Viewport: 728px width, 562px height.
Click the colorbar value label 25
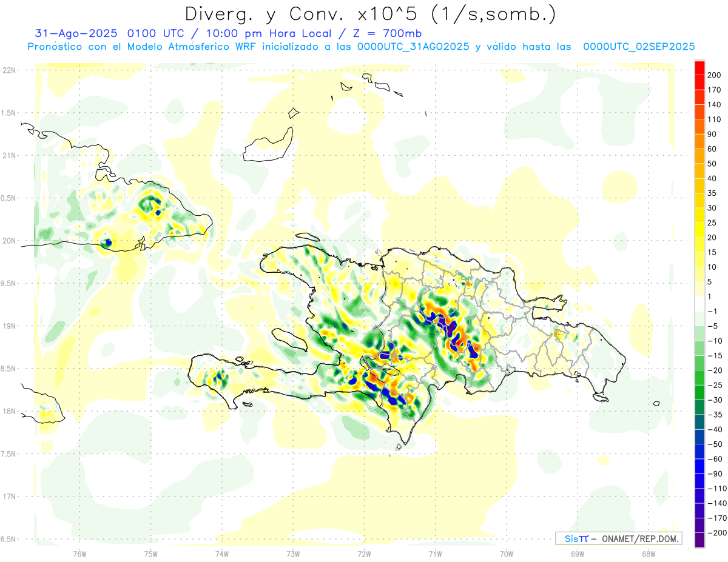click(x=712, y=222)
